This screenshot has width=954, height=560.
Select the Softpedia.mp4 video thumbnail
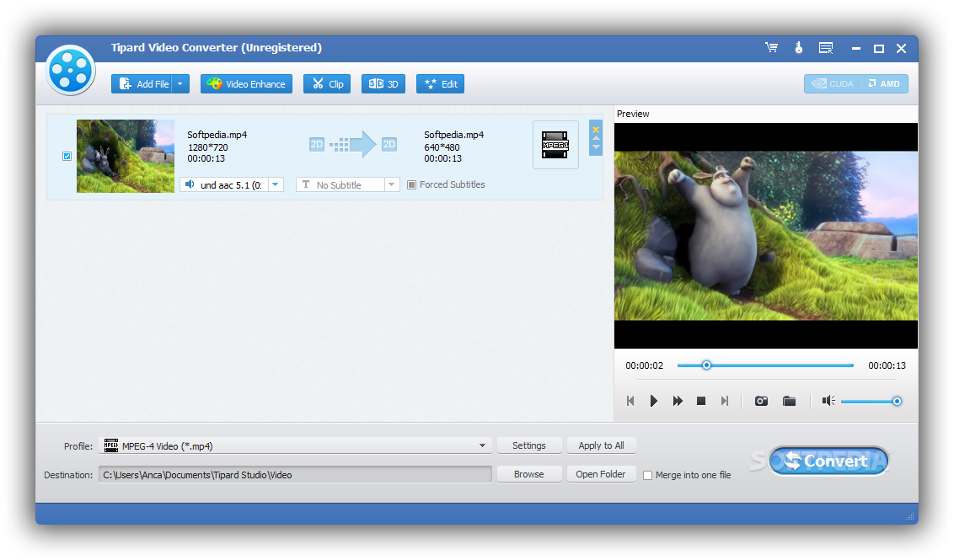pyautogui.click(x=126, y=157)
